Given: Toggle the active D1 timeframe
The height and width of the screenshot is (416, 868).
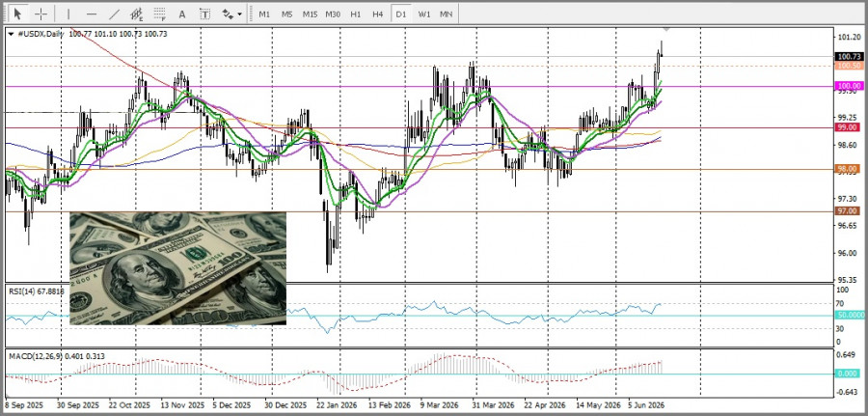Looking at the screenshot, I should coord(400,14).
